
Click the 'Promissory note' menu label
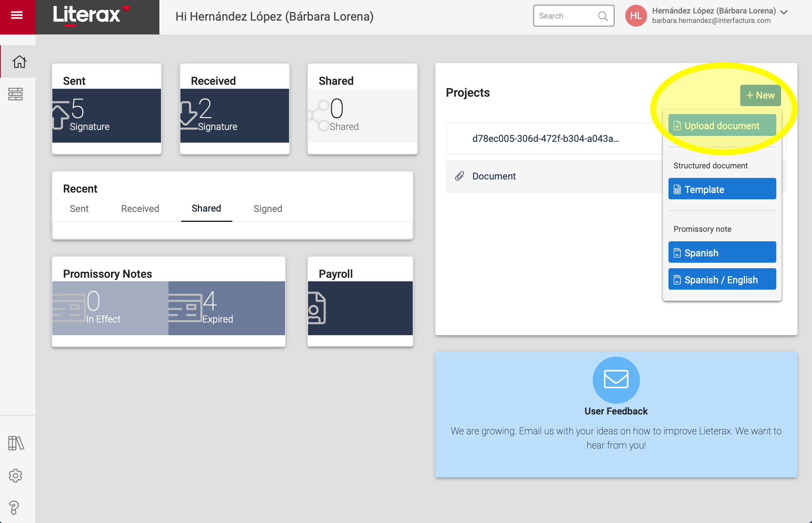click(x=703, y=229)
